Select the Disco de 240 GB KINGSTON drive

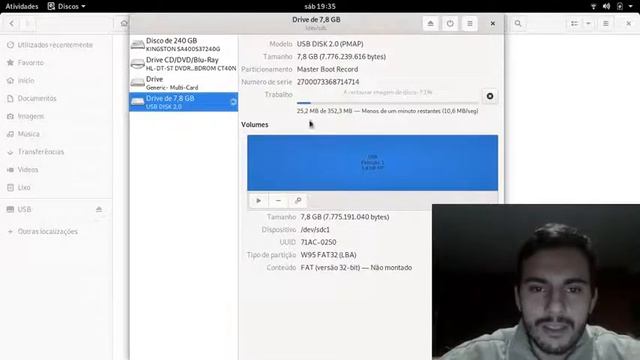183,44
